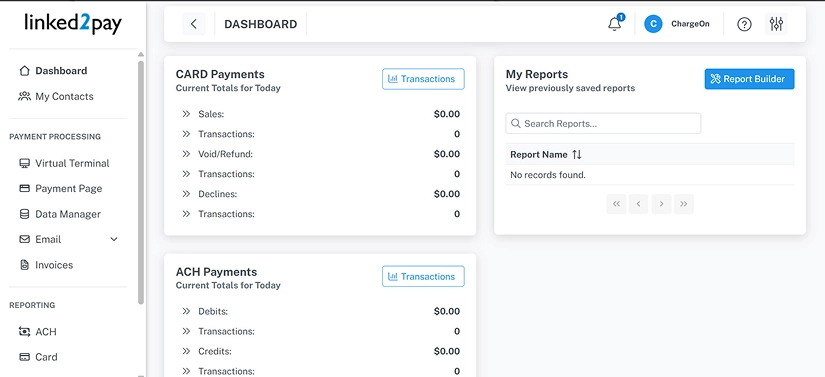Click the DASHBOARD page title
Image resolution: width=825 pixels, height=377 pixels.
point(260,24)
